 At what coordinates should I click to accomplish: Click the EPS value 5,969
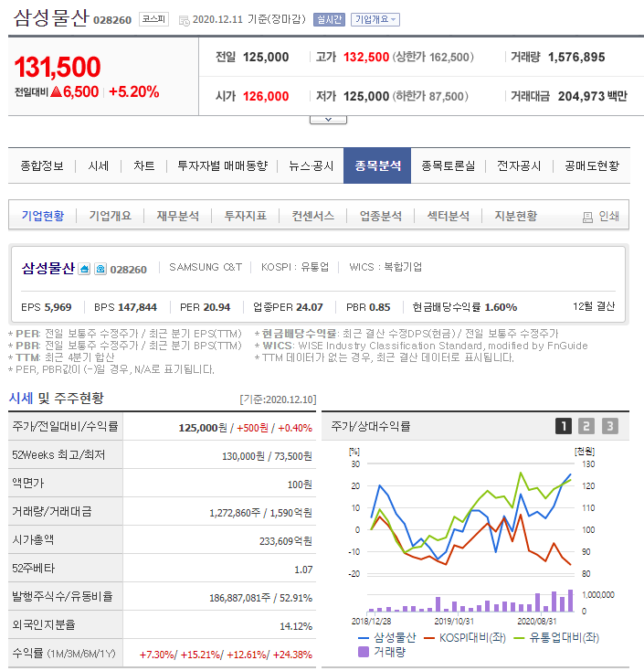tap(58, 307)
